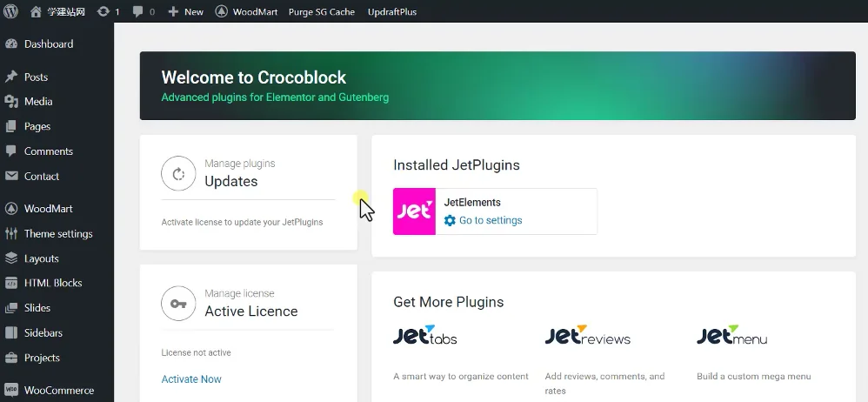Go to Dashboard in the sidebar
Screen dimensions: 868x402
(48, 44)
